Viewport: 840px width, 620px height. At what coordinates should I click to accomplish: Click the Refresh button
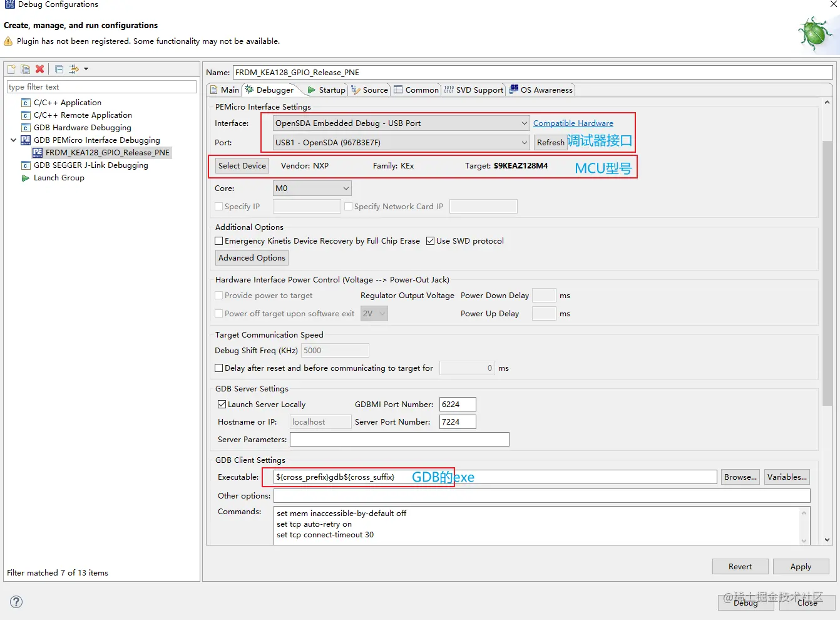[x=551, y=143]
